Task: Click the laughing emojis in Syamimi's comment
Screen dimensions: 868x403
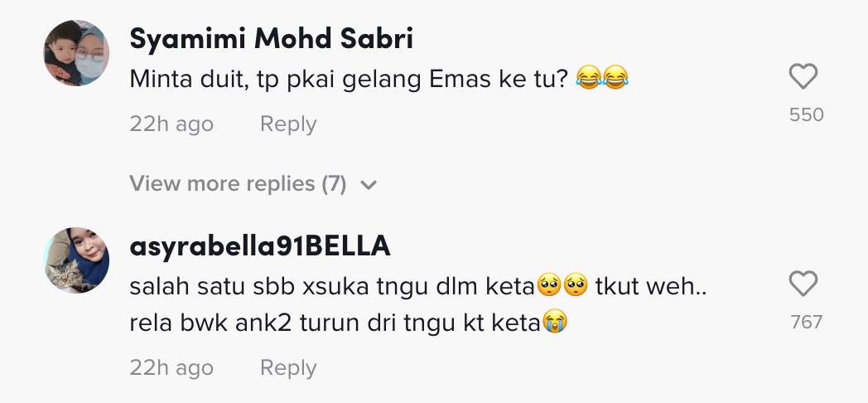Action: coord(601,80)
